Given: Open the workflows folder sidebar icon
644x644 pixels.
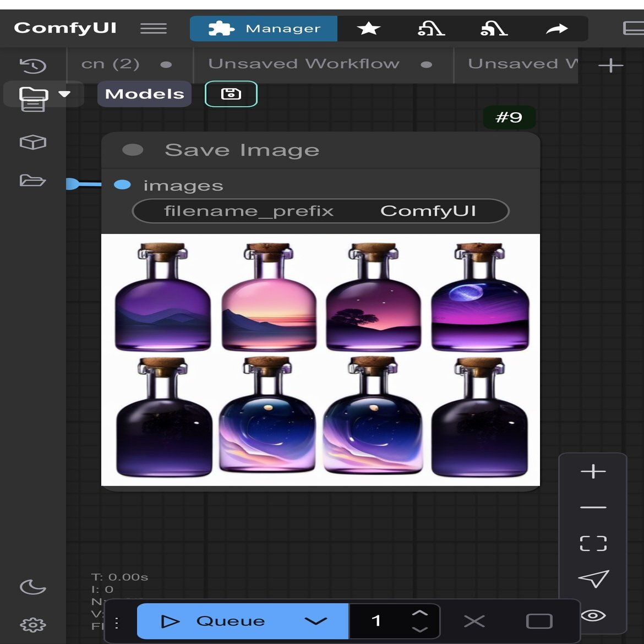Looking at the screenshot, I should [x=32, y=180].
